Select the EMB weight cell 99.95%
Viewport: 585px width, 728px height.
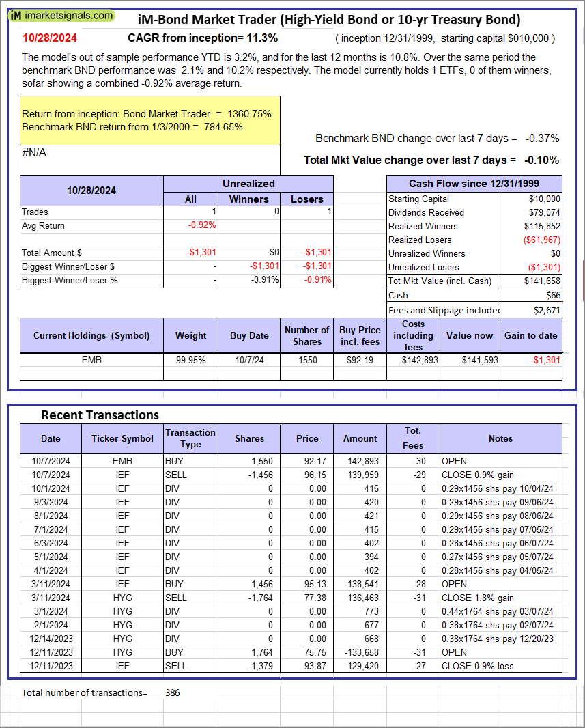190,360
